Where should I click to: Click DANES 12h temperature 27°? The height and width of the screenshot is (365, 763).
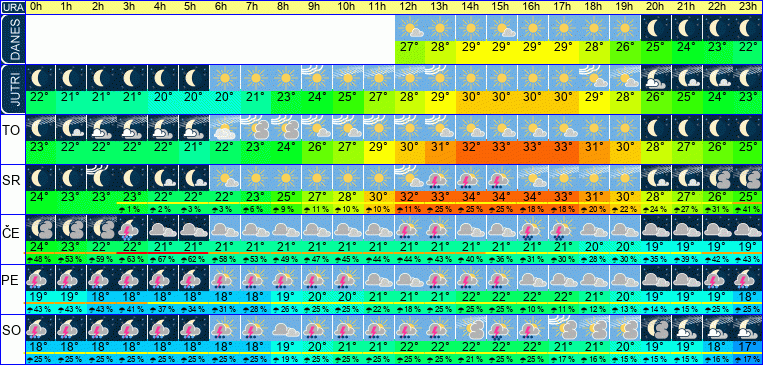(410, 48)
